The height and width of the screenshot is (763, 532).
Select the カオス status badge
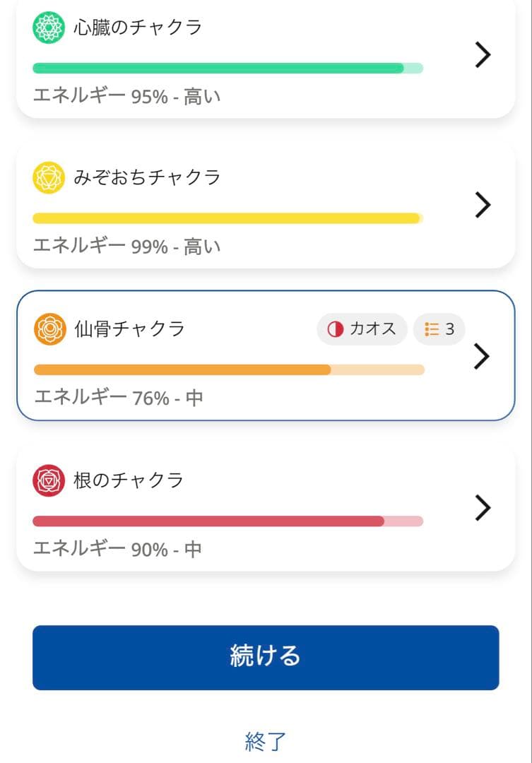click(362, 329)
